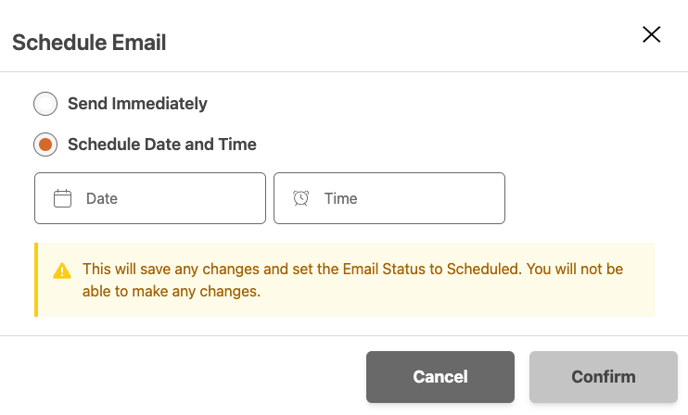Click the orange dot in the selected radio
The image size is (688, 415).
[45, 144]
